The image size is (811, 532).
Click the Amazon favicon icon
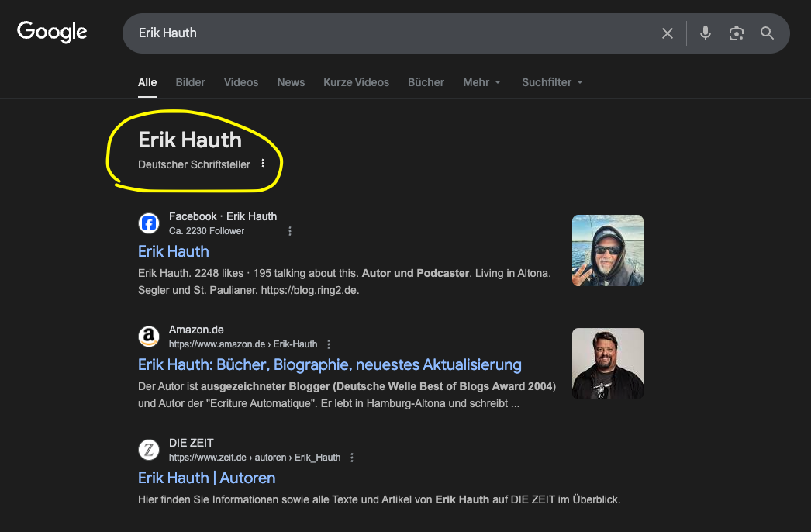149,337
